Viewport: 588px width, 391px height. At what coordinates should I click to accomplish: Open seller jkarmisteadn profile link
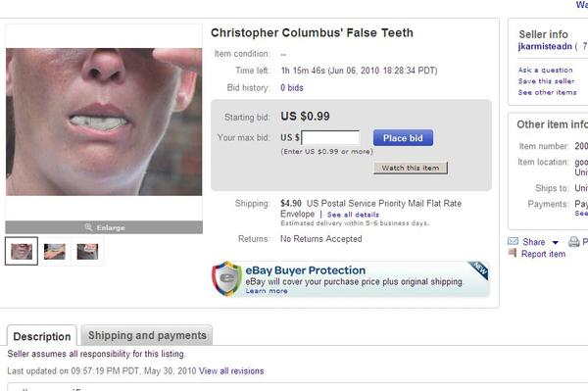click(545, 46)
